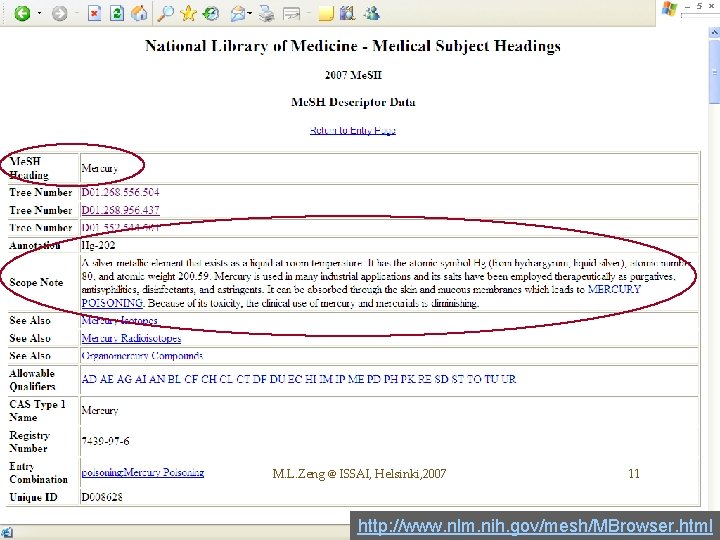Click the page icon in the status bar
Viewport: 720px width, 540px height.
coord(6,533)
